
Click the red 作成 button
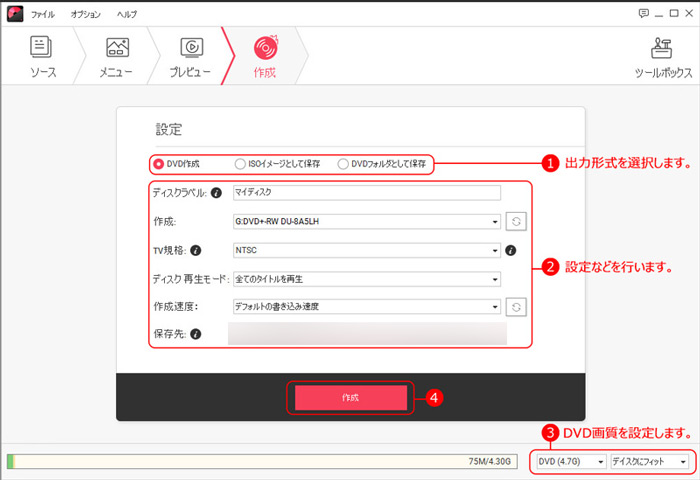pyautogui.click(x=350, y=397)
